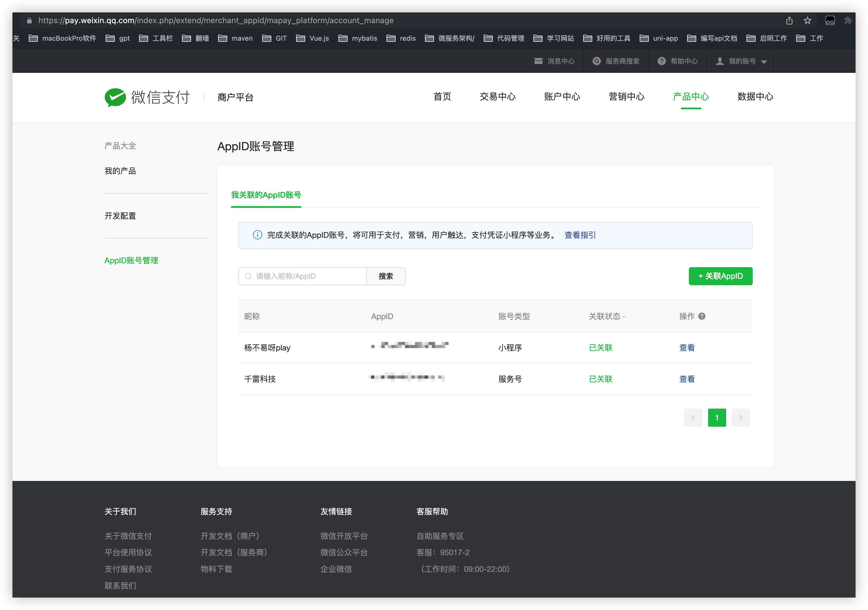Open 开发文档（商户）footer link
Viewport: 868px width, 610px height.
point(230,536)
